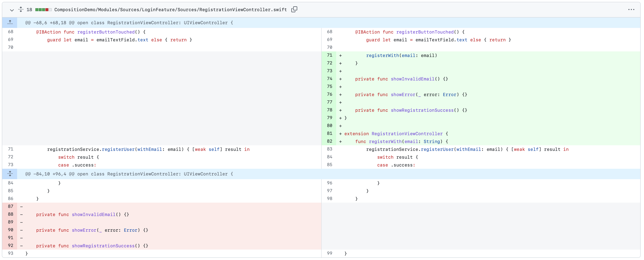Select line number 93 on left side
Viewport: 644px width, 260px height.
(10, 253)
